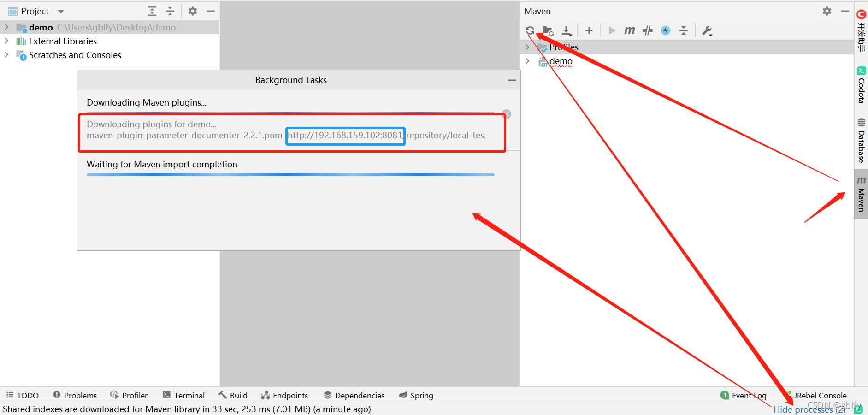
Task: Minimize Background Tasks popup
Action: coord(512,80)
